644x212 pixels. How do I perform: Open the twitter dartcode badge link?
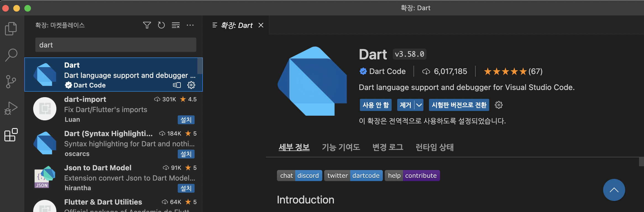[354, 176]
